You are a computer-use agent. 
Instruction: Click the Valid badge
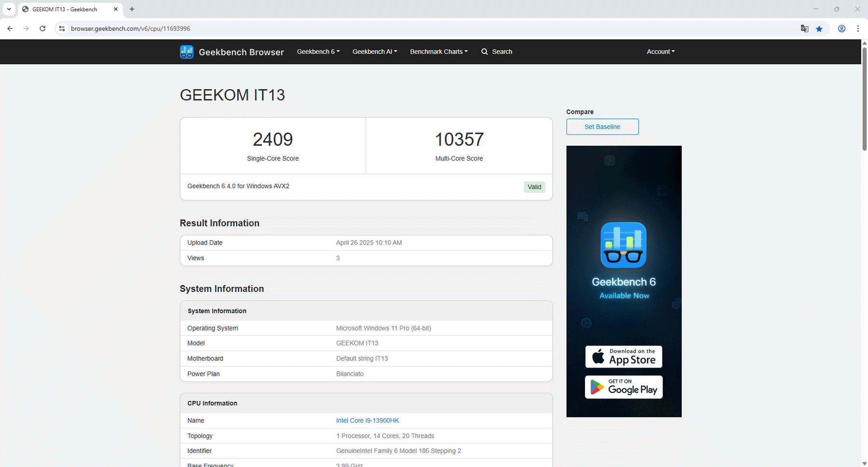pos(534,187)
